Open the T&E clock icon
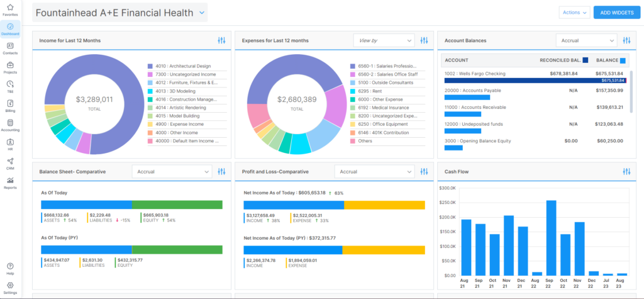Viewport: 644px width, 299px height. pos(10,84)
